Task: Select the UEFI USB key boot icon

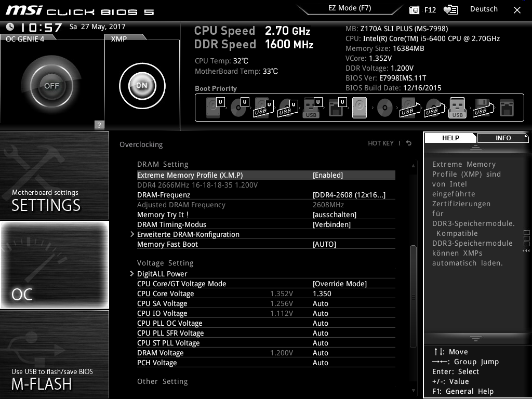Action: point(312,108)
